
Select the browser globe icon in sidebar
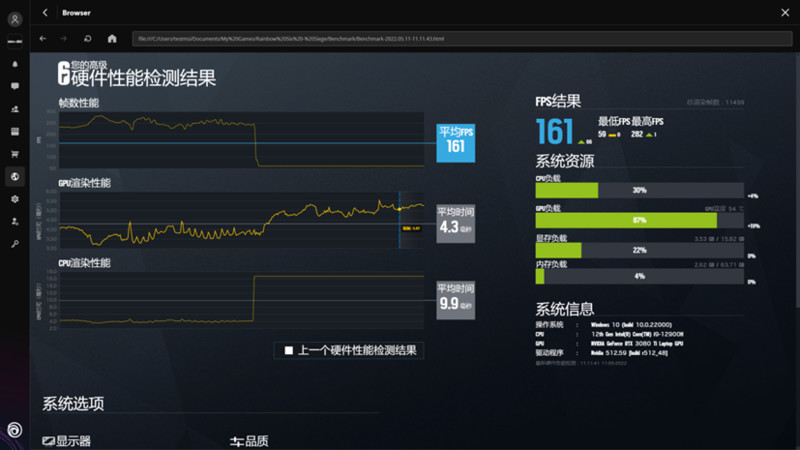pyautogui.click(x=15, y=177)
